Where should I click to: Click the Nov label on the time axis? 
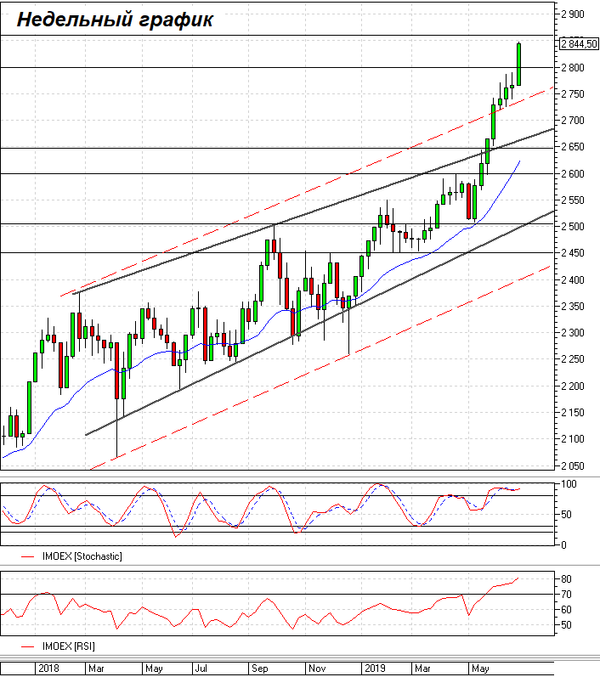coord(317,668)
